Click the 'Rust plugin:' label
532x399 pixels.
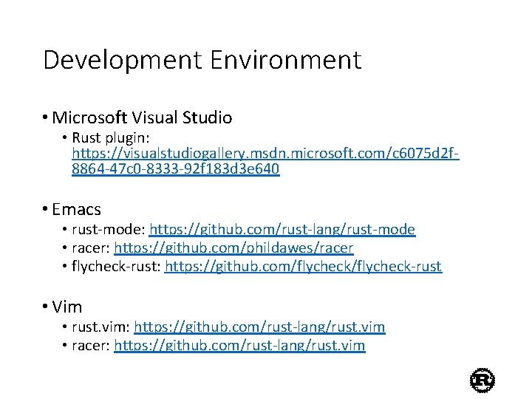[x=111, y=137]
